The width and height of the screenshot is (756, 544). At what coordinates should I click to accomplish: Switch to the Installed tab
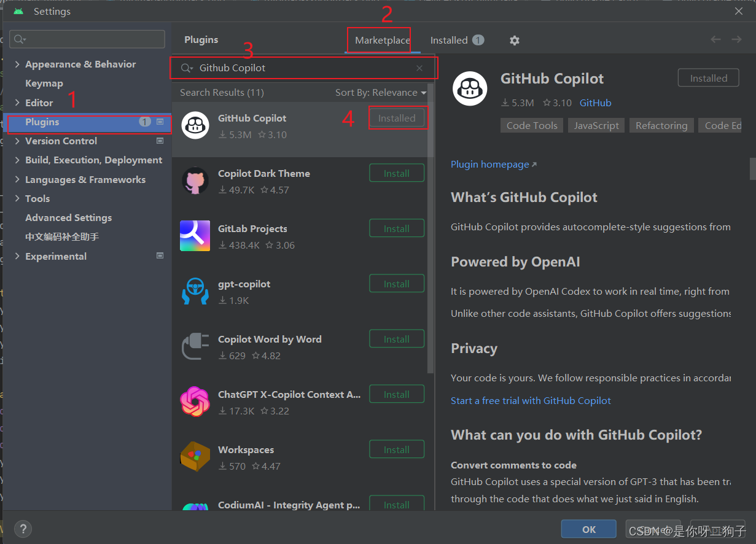[449, 40]
